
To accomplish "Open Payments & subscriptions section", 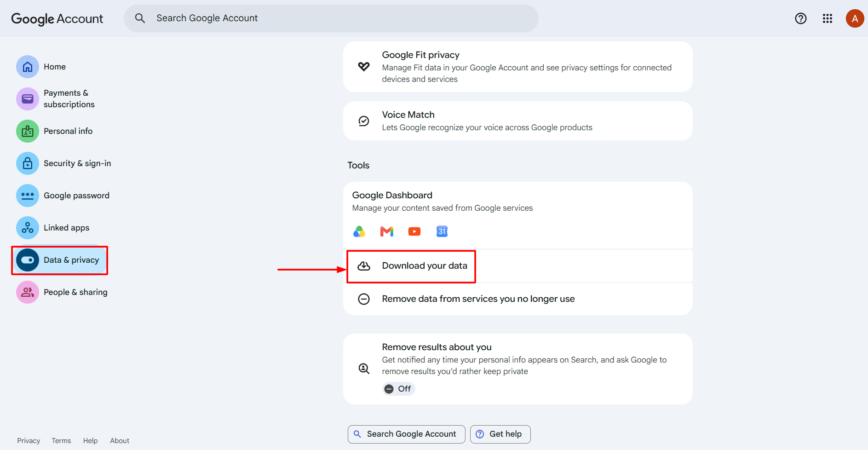I will pyautogui.click(x=69, y=99).
